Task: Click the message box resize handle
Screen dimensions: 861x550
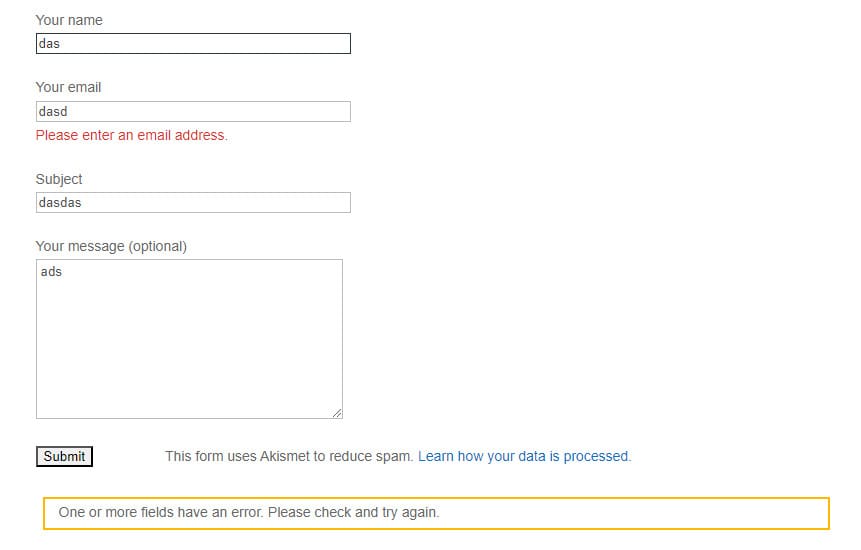Action: [337, 413]
